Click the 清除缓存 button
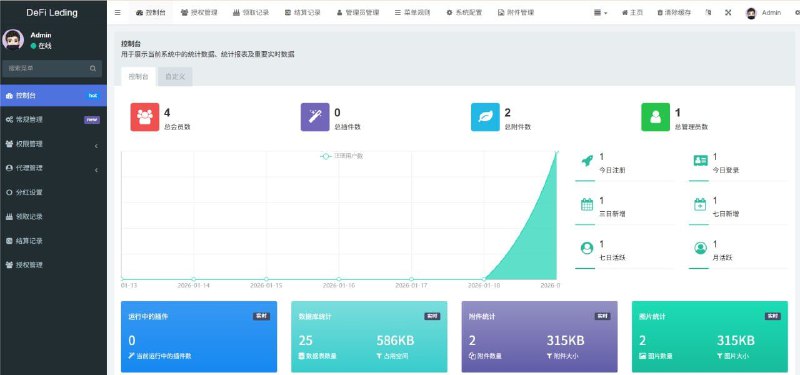The height and width of the screenshot is (375, 800). (x=674, y=13)
